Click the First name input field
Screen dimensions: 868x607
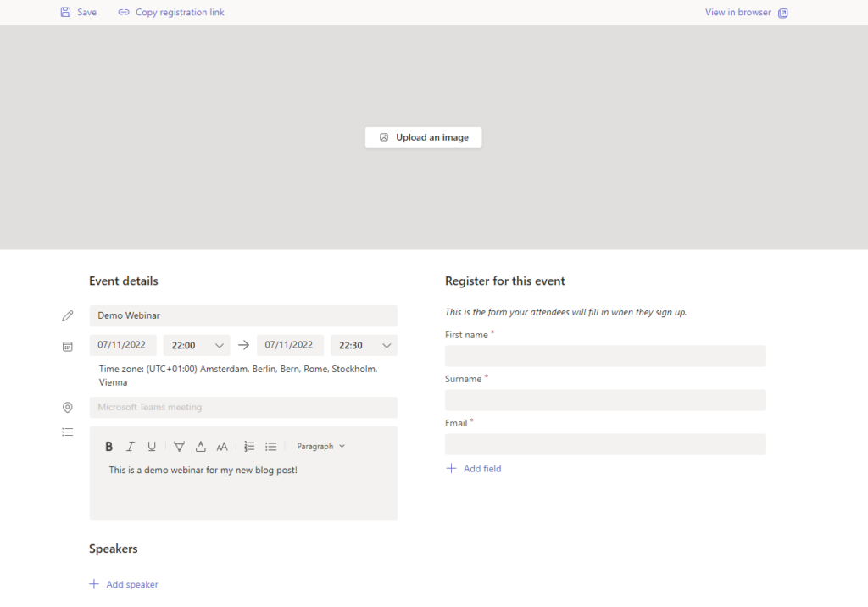click(x=605, y=356)
